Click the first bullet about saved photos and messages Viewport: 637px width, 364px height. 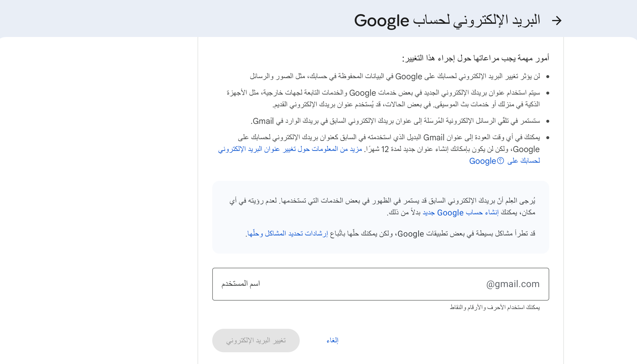pyautogui.click(x=395, y=77)
